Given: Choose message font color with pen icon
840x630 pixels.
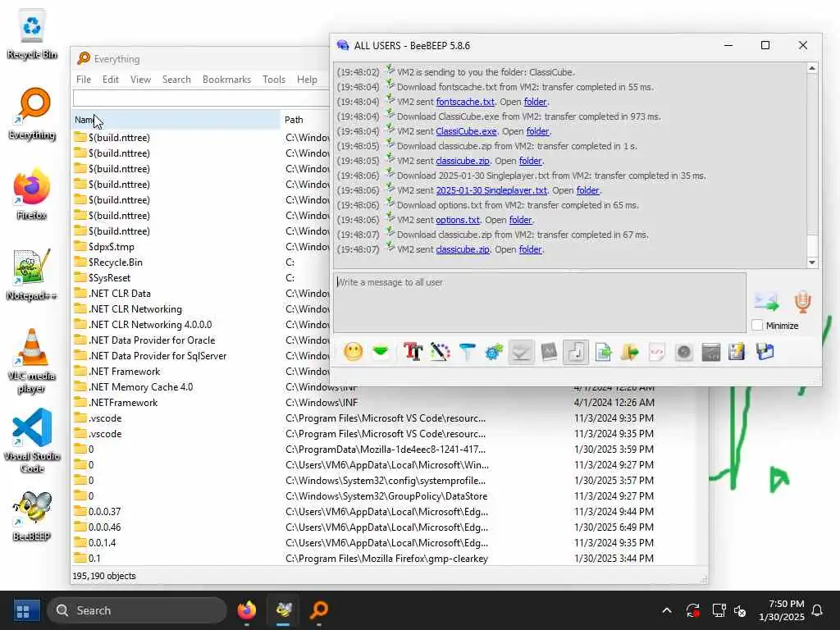Looking at the screenshot, I should click(x=440, y=352).
